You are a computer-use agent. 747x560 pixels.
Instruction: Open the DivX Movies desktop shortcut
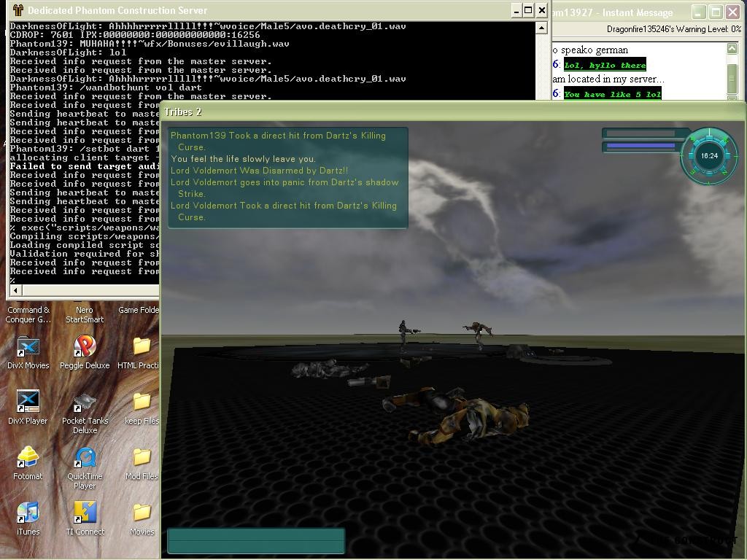[28, 352]
